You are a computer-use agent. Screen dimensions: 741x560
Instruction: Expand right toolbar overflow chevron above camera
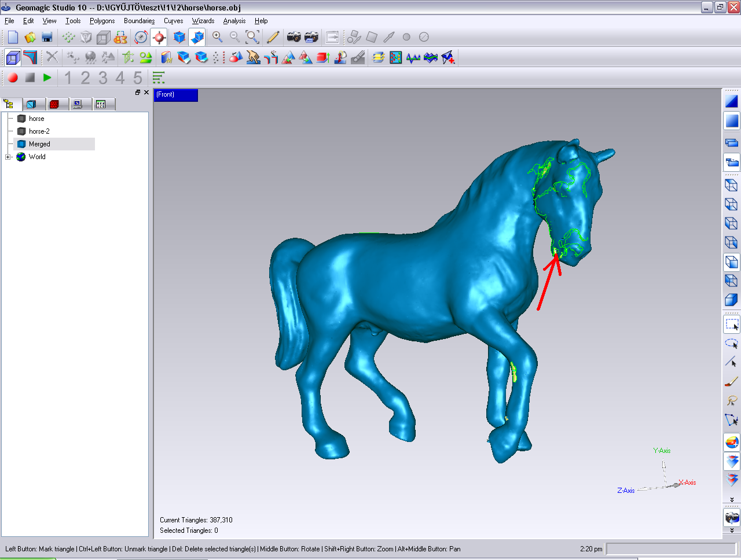point(732,499)
